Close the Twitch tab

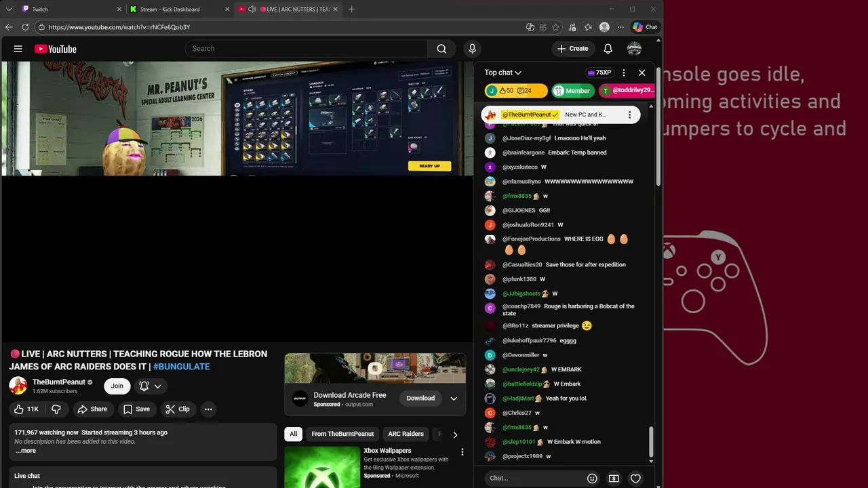[119, 9]
